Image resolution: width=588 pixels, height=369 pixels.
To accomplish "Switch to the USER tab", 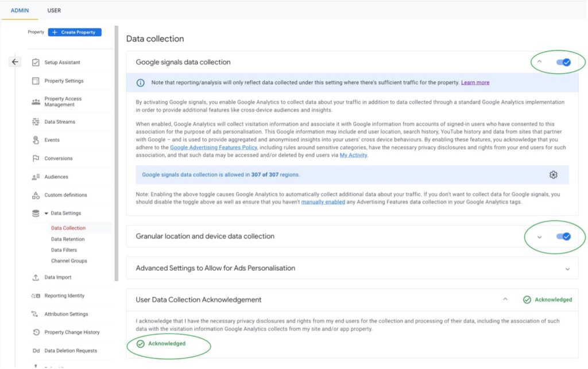I will coord(54,10).
